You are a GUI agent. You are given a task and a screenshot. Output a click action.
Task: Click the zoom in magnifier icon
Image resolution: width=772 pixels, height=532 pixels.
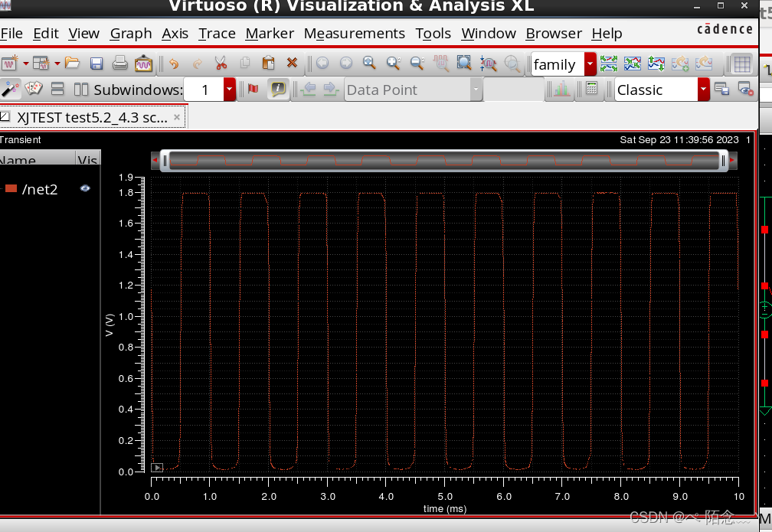click(x=393, y=63)
